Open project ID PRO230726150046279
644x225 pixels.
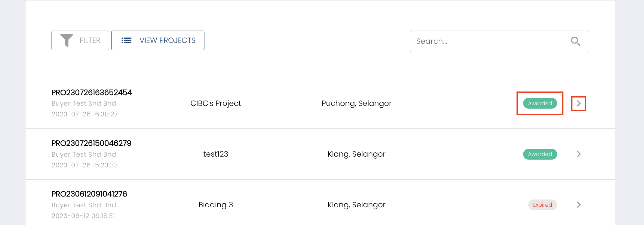tap(91, 143)
